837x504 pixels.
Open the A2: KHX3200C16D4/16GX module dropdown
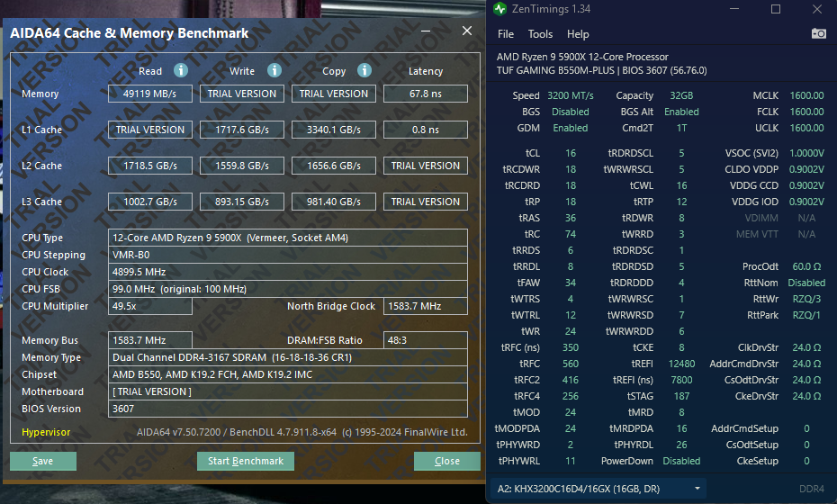[598, 489]
